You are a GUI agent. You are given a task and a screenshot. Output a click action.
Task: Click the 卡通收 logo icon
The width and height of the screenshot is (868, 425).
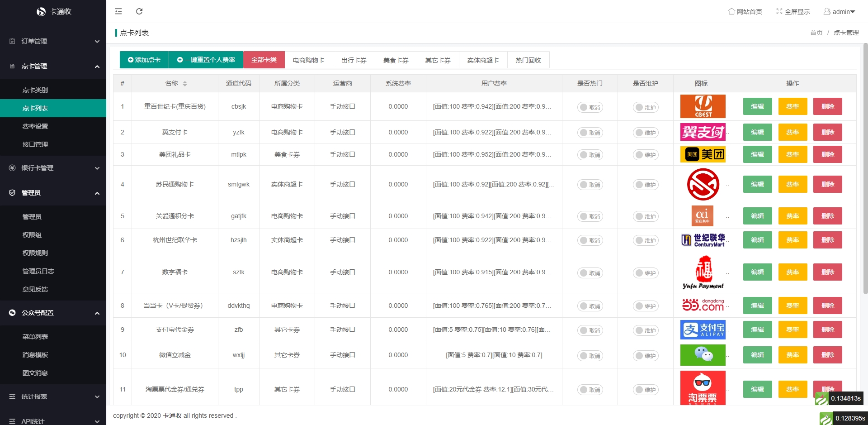click(x=41, y=12)
